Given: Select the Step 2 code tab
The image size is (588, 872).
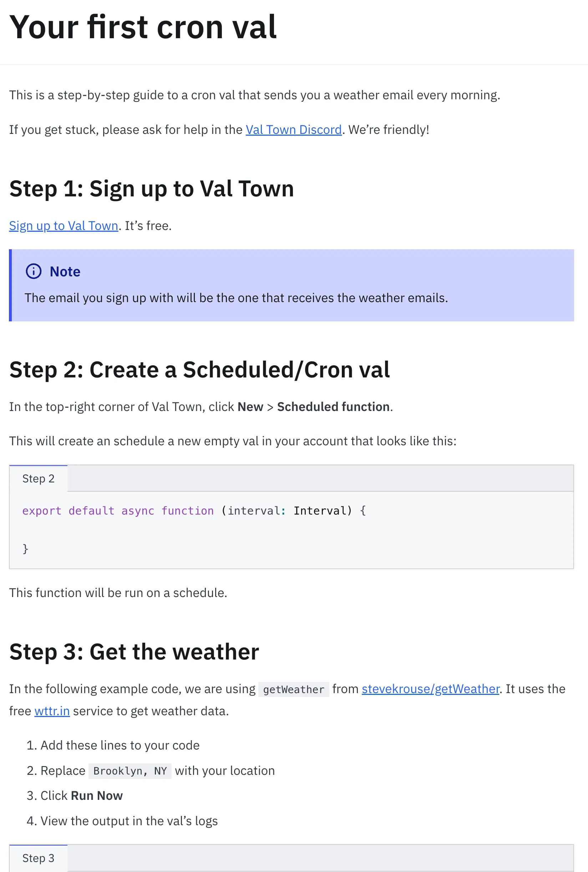Looking at the screenshot, I should coord(38,478).
